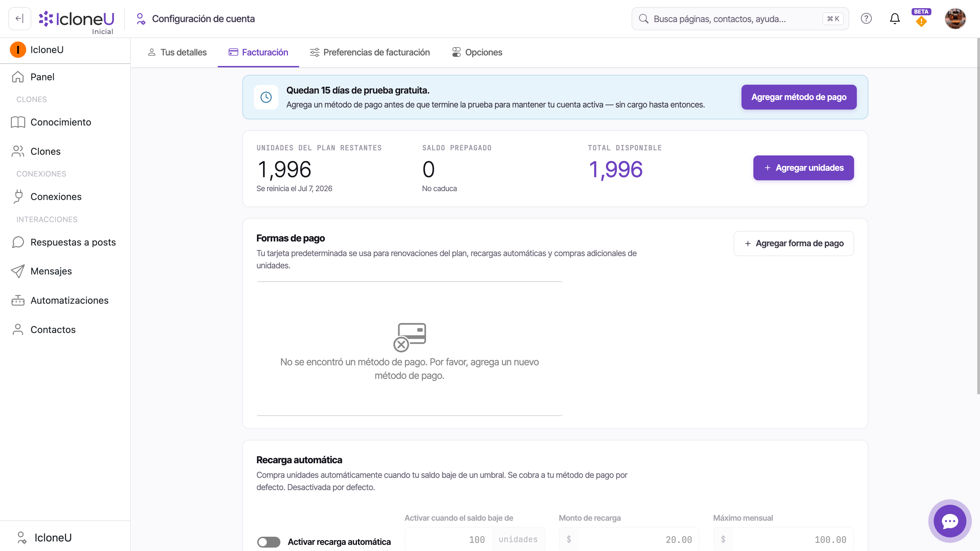Click the Monto de recarga field
This screenshot has height=551, width=980.
629,539
